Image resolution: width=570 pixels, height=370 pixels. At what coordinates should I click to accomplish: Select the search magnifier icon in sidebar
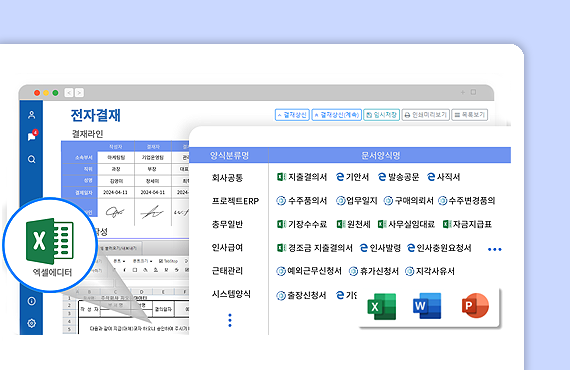32,159
